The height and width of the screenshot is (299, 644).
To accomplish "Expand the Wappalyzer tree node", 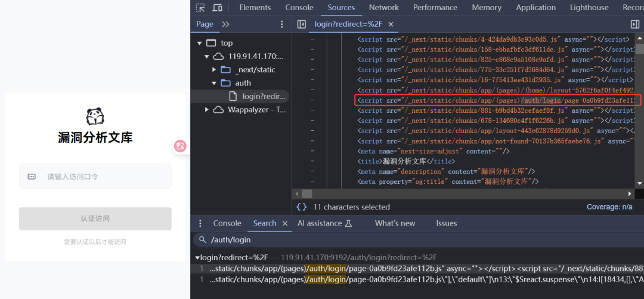I will 207,110.
